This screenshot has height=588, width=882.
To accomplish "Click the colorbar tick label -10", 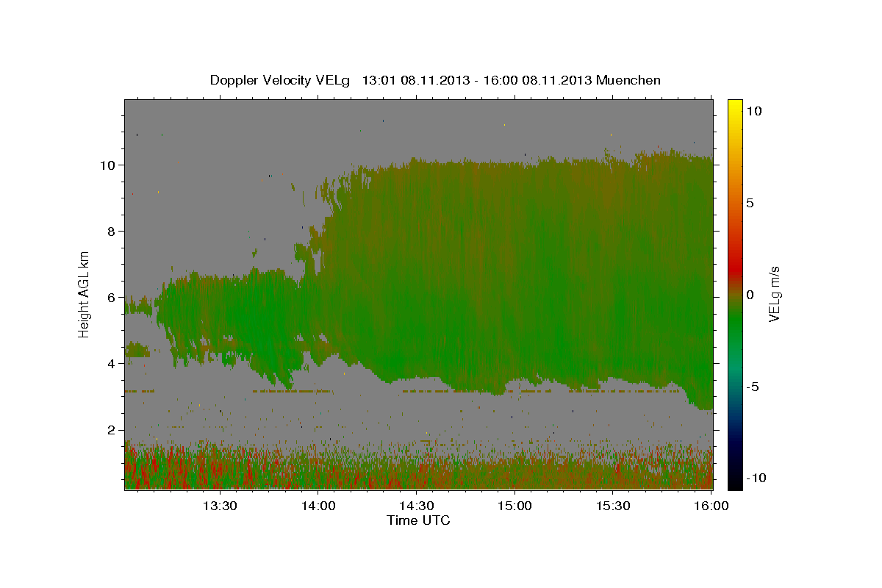I will click(757, 478).
